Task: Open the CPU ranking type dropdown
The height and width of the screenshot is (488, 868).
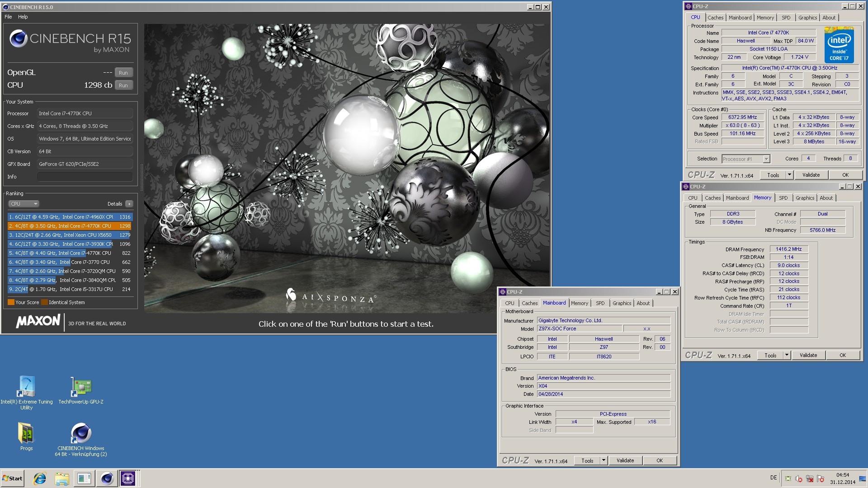Action: point(24,204)
